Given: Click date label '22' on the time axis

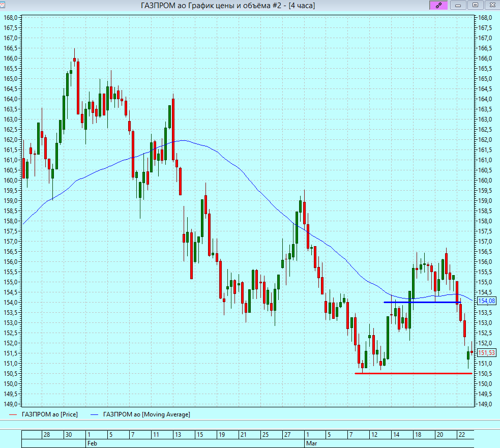Looking at the screenshot, I should click(462, 435).
